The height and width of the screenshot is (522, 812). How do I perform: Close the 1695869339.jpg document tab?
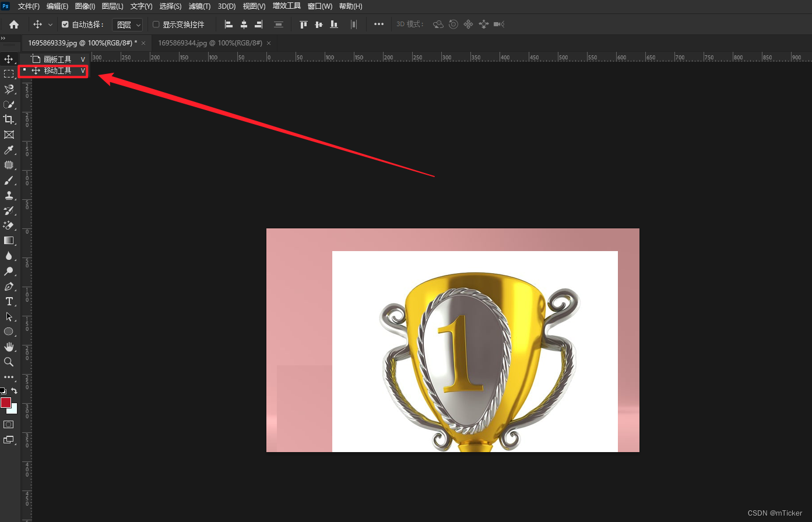143,43
